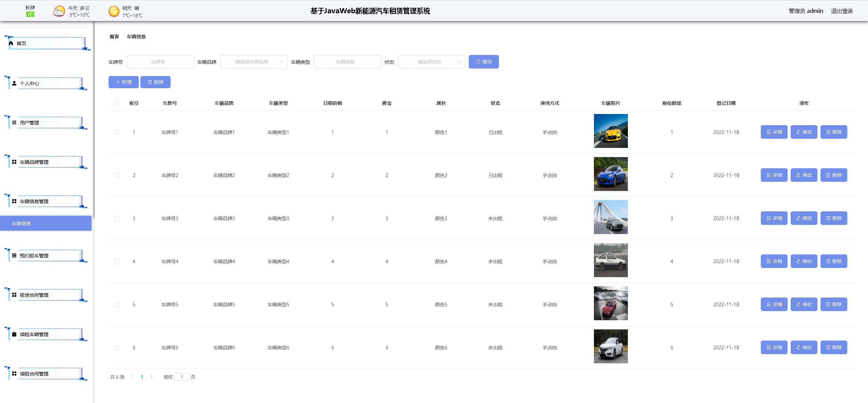
Task: Click 删除 for row 车牌号6
Action: 834,347
